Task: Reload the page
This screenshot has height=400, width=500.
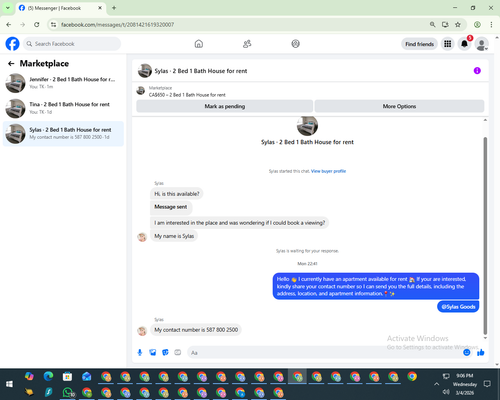Action: (37, 25)
